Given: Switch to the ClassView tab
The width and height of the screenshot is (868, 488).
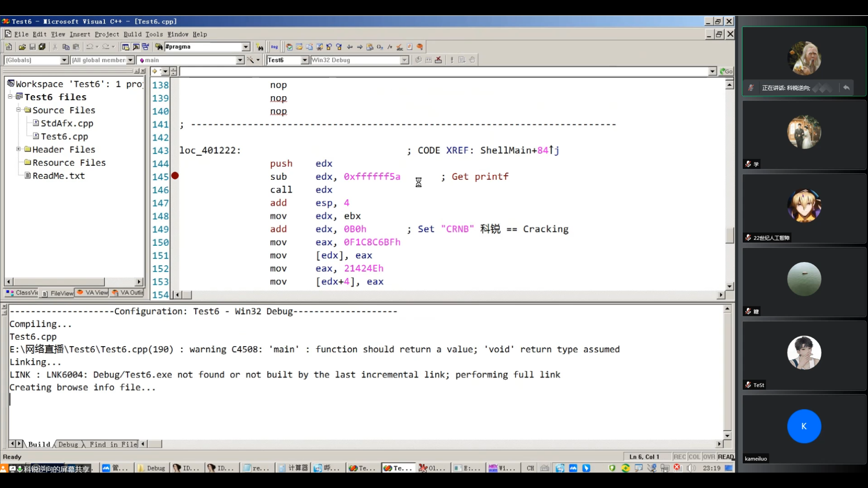Looking at the screenshot, I should 22,293.
